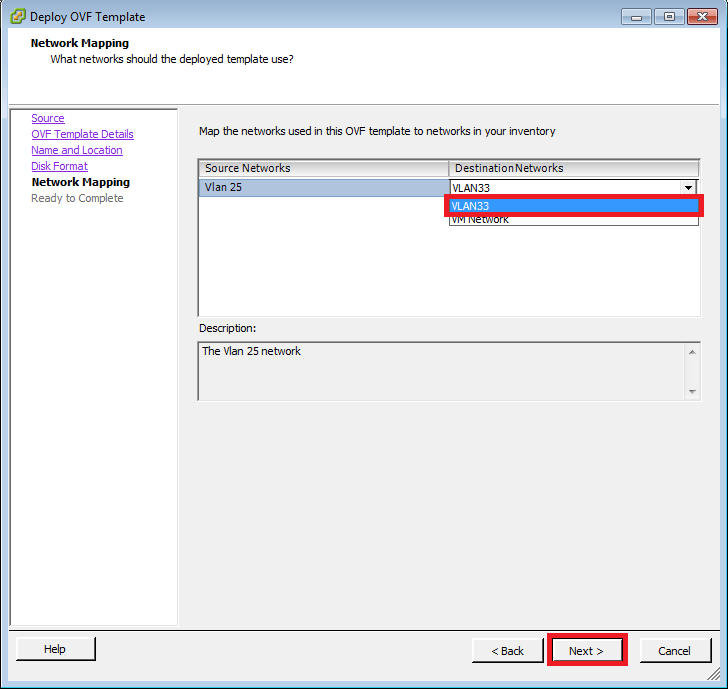Click the DestinationNetworks column header

(x=574, y=168)
